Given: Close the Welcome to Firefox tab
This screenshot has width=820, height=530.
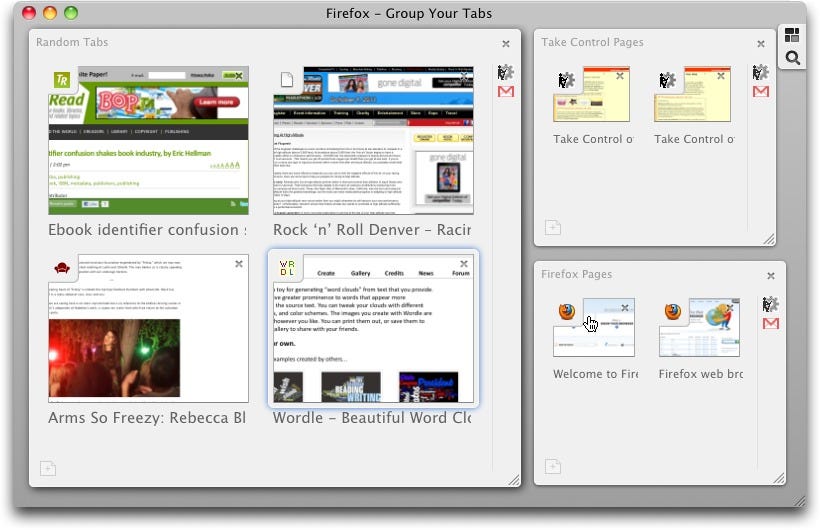Looking at the screenshot, I should click(625, 308).
